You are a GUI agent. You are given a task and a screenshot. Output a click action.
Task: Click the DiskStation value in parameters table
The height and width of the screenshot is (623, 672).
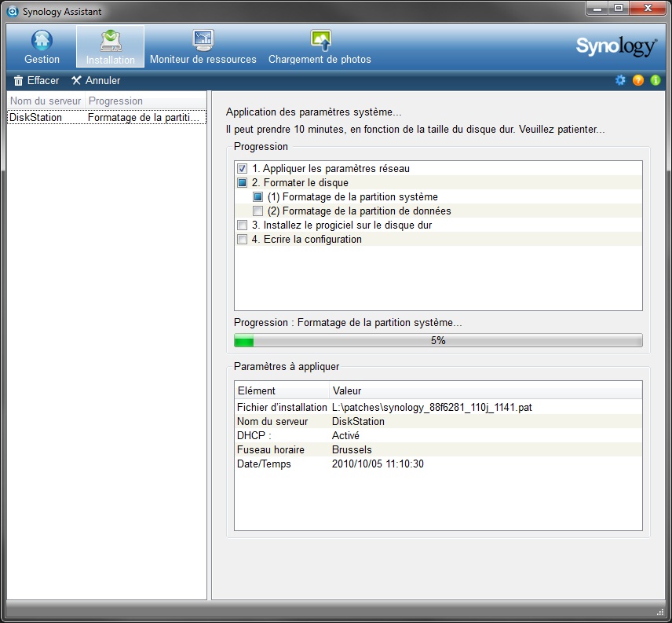(x=358, y=421)
